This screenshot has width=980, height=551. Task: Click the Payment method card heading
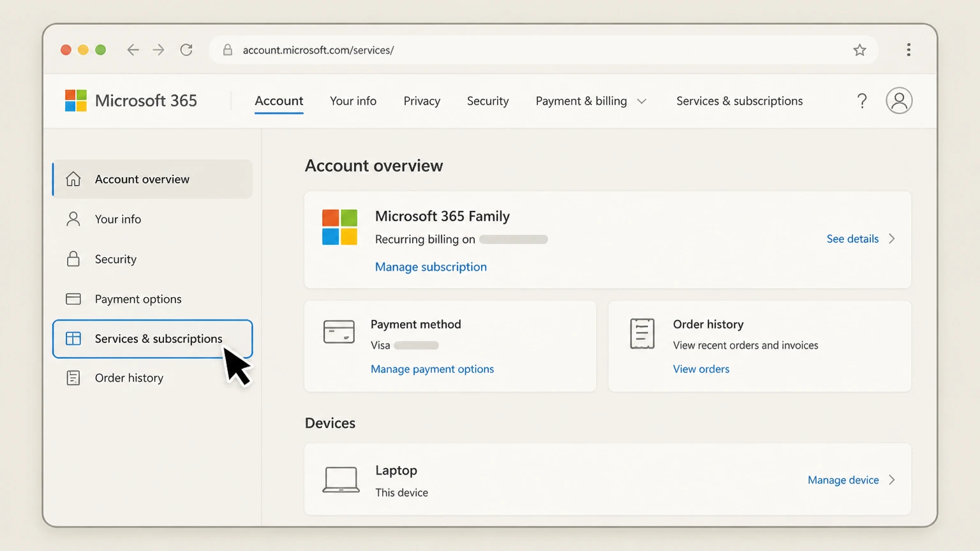[415, 324]
